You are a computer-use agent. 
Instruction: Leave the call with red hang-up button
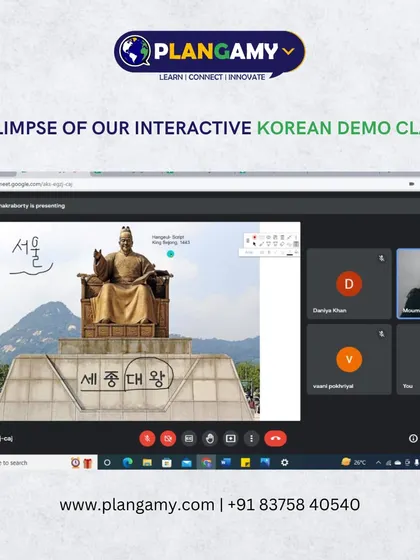coord(275,438)
